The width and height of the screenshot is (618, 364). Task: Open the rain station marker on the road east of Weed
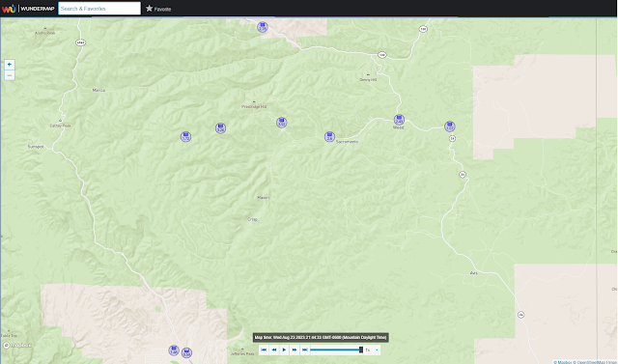[450, 126]
